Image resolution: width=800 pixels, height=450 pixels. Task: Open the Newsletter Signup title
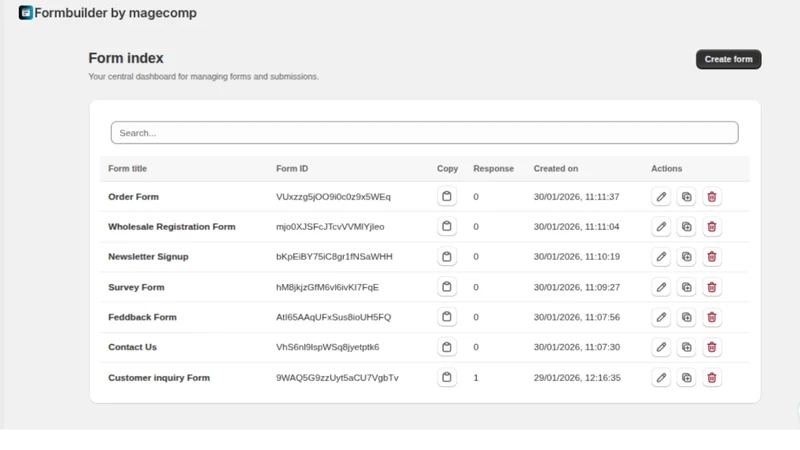[x=148, y=257]
